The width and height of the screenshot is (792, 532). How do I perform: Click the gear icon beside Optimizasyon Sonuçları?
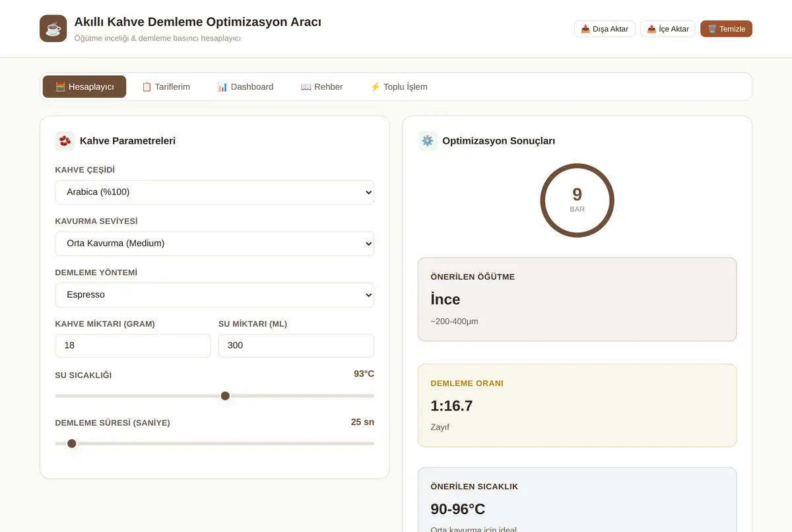(428, 141)
